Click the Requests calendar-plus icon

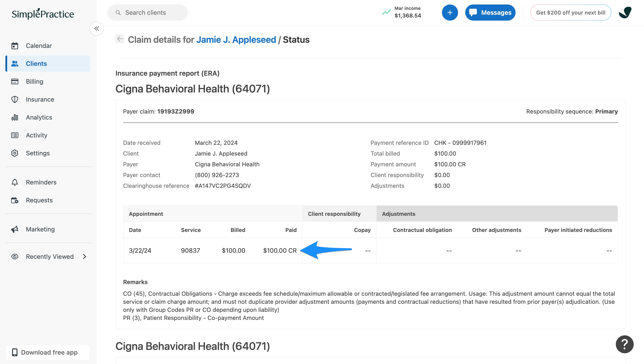15,200
